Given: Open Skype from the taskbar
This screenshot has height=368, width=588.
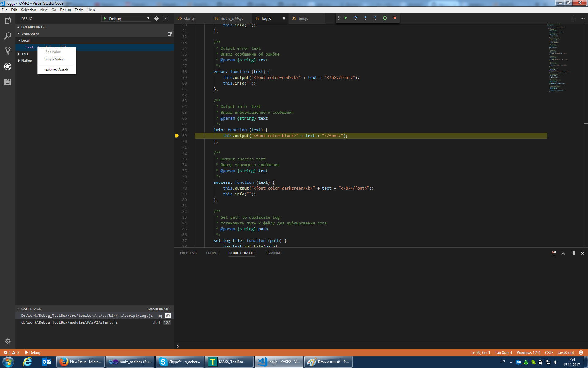Looking at the screenshot, I should click(179, 362).
